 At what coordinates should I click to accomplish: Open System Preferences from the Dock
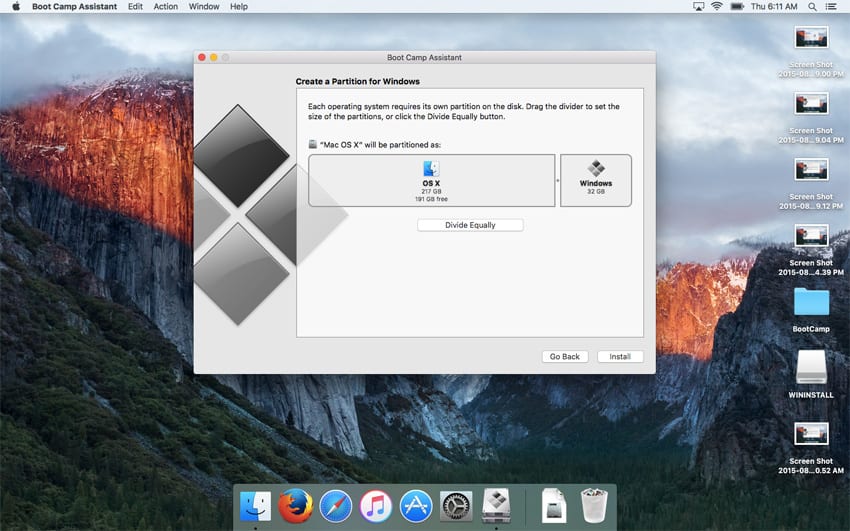click(x=456, y=506)
